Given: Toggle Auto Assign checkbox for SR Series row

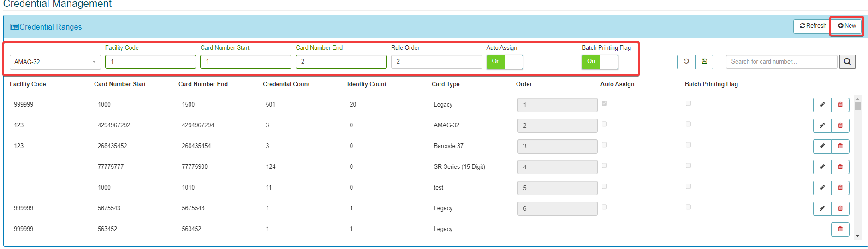Looking at the screenshot, I should click(x=604, y=166).
